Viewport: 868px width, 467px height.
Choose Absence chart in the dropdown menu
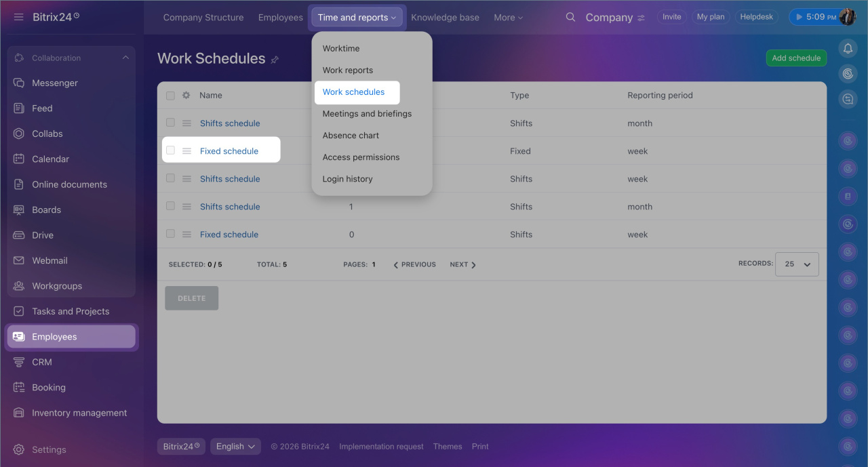pyautogui.click(x=351, y=136)
